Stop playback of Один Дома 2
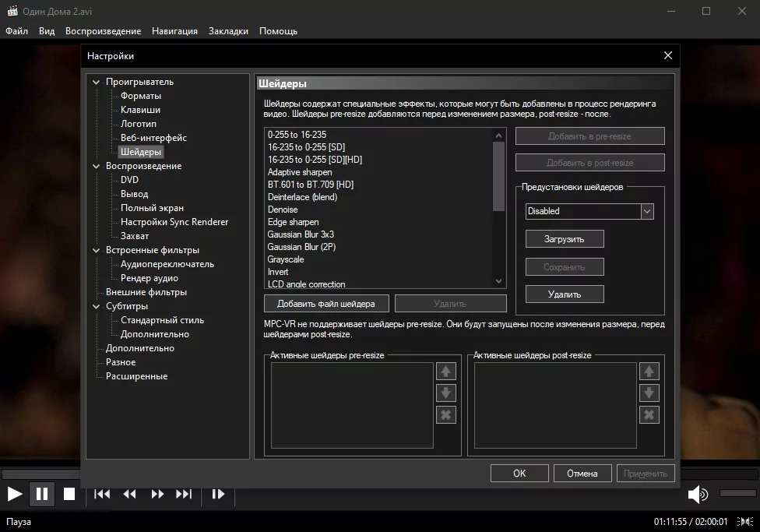 [69, 494]
